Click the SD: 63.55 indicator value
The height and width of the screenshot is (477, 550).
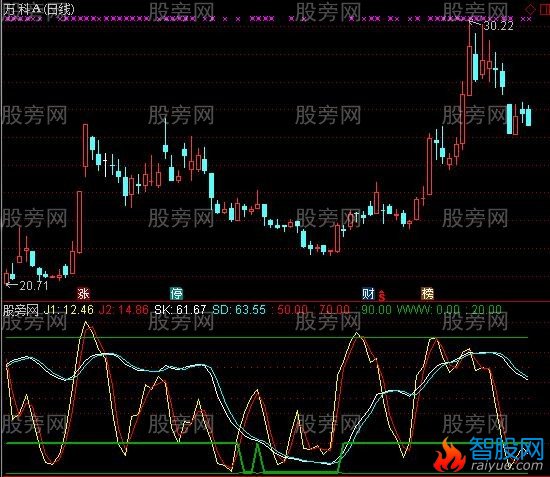pyautogui.click(x=239, y=310)
